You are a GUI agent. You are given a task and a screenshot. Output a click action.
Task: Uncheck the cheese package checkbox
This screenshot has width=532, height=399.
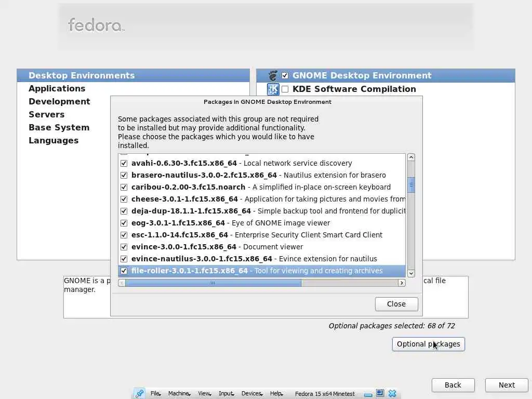[x=124, y=199]
